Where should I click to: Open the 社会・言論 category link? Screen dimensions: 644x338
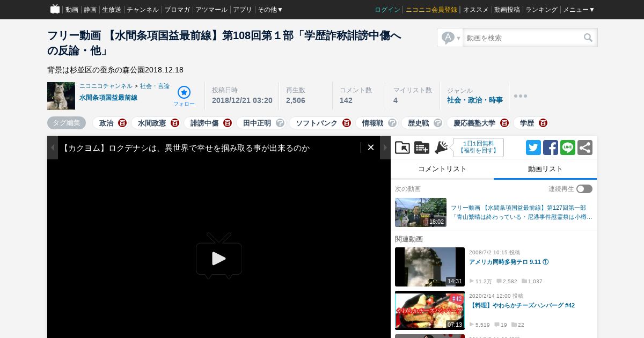(x=155, y=86)
